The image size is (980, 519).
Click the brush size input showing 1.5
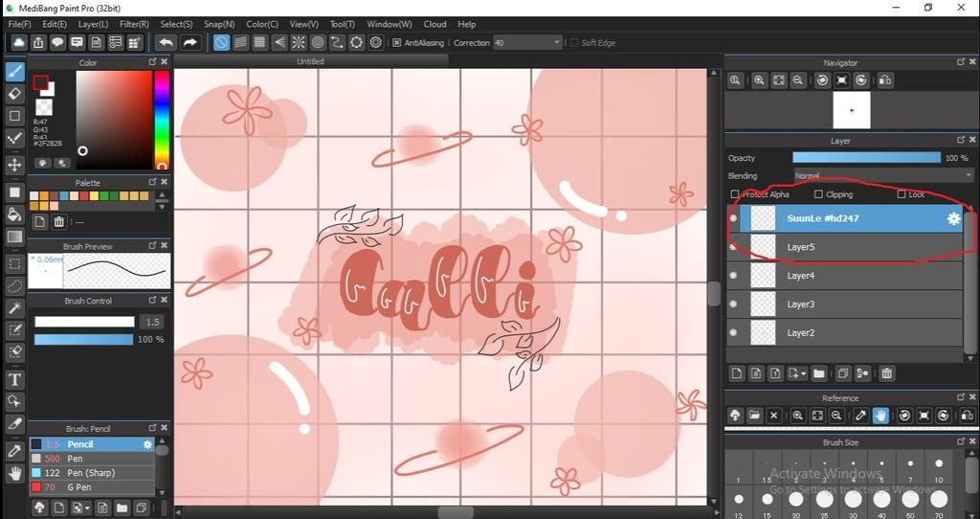tap(152, 322)
